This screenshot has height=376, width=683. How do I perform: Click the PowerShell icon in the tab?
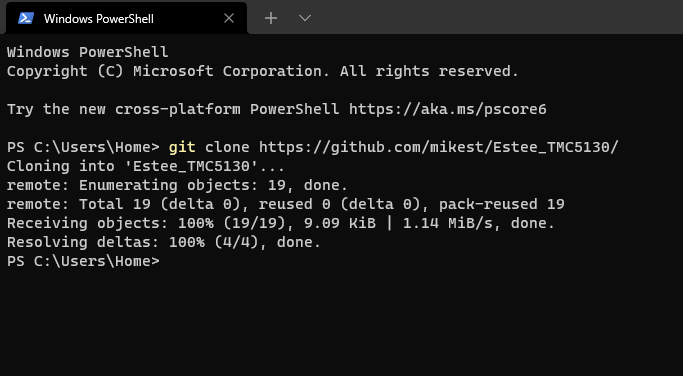tap(26, 18)
